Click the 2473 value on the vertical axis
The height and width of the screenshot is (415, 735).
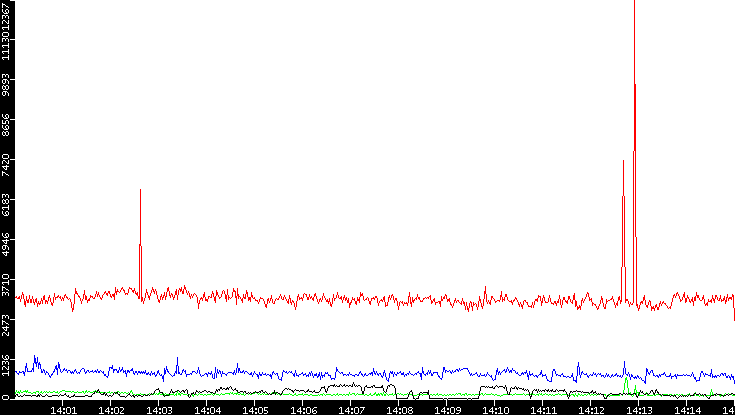point(5,324)
